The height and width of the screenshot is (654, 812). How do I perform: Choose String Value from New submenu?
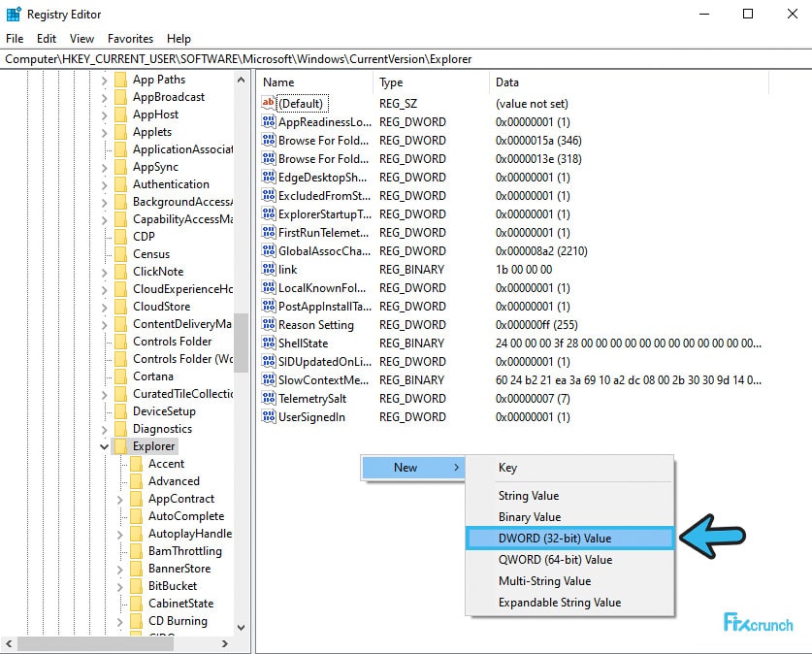pyautogui.click(x=569, y=496)
